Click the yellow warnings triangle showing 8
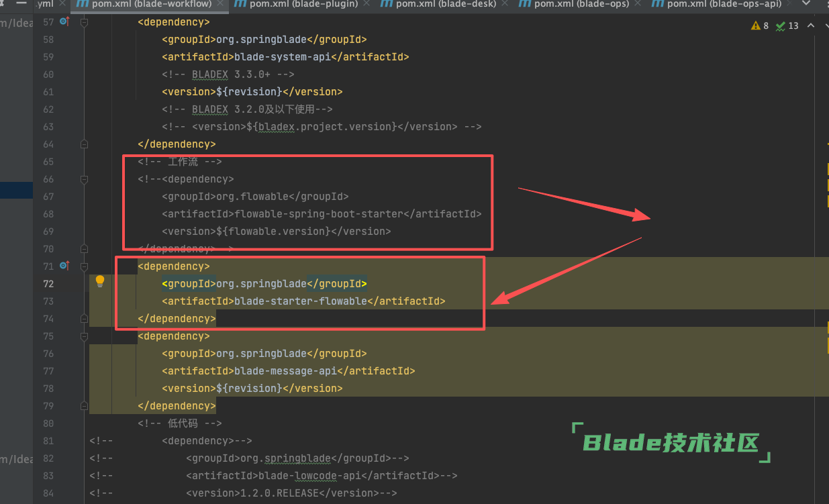This screenshot has width=829, height=504. [756, 26]
